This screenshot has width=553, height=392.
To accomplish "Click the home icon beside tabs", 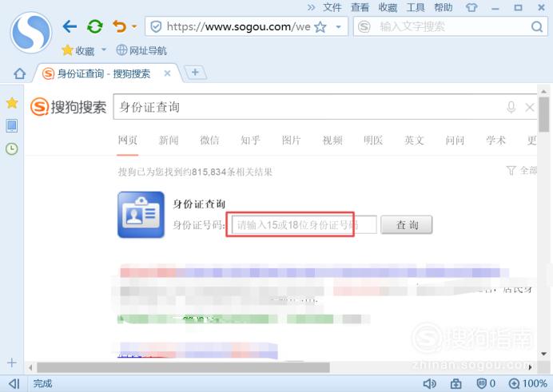I will click(19, 73).
